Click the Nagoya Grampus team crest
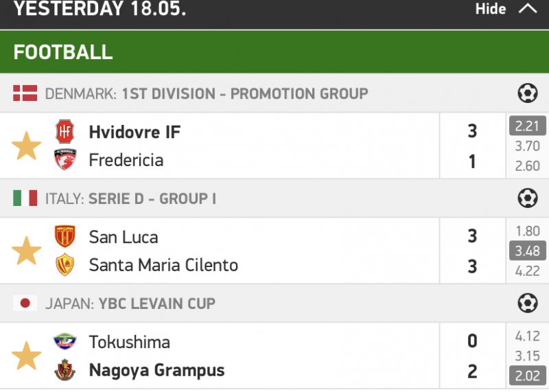Image resolution: width=549 pixels, height=392 pixels. [65, 370]
